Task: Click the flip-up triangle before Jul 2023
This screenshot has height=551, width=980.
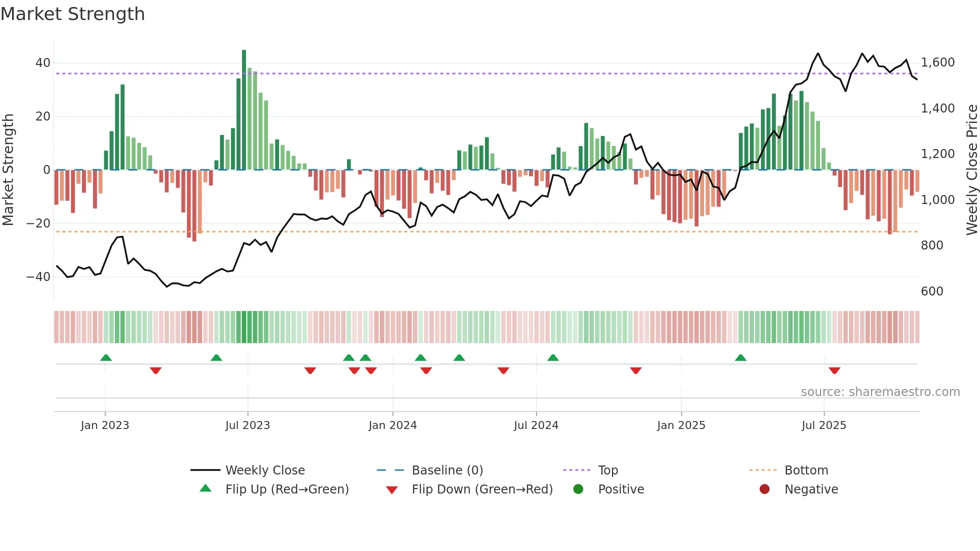Action: (216, 357)
